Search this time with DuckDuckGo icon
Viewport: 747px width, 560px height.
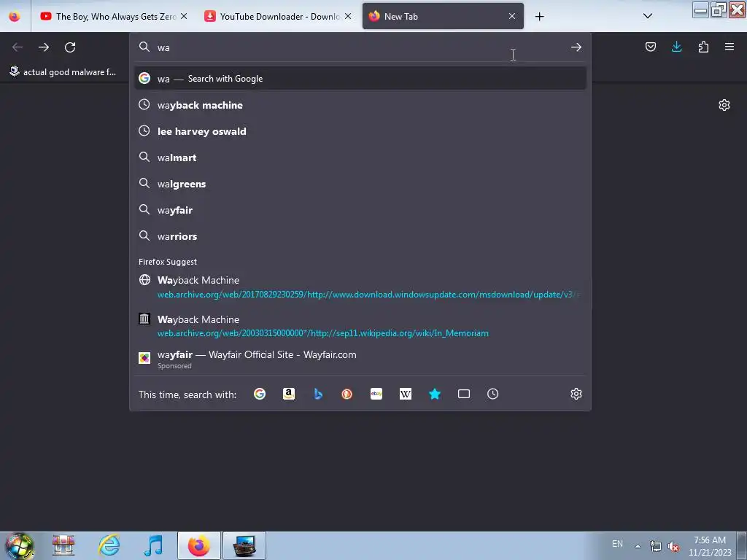[x=347, y=394]
